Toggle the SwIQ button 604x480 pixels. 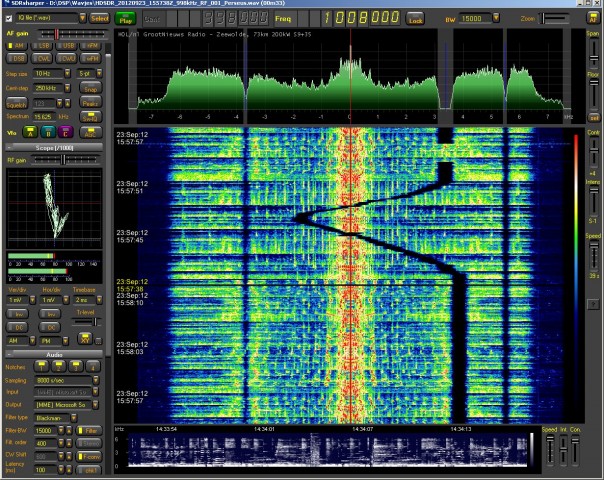pos(91,117)
